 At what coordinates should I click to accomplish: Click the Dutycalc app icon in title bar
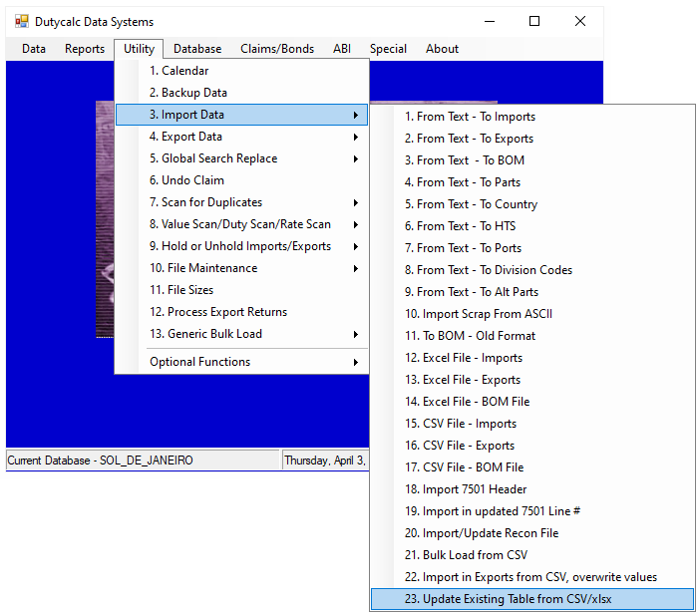21,21
